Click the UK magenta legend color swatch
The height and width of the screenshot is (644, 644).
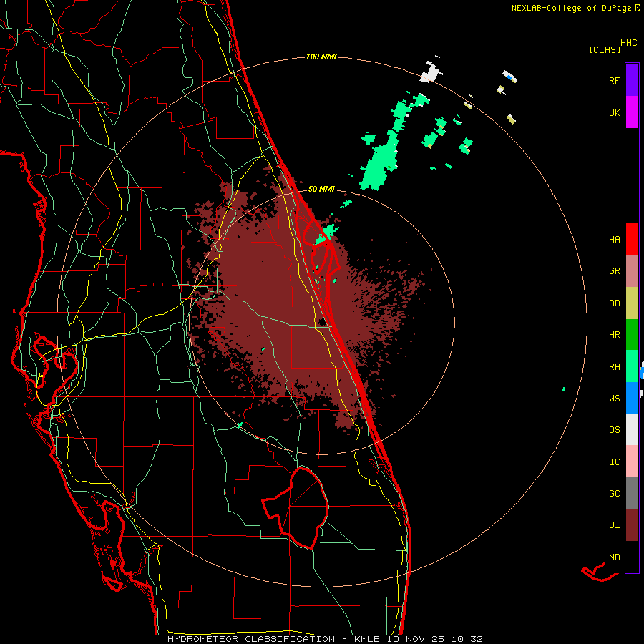click(632, 112)
